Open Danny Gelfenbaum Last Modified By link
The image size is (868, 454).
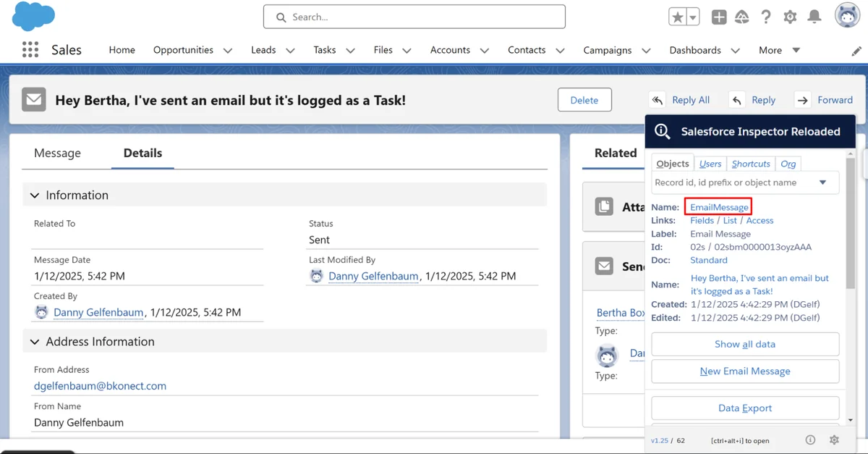coord(373,276)
